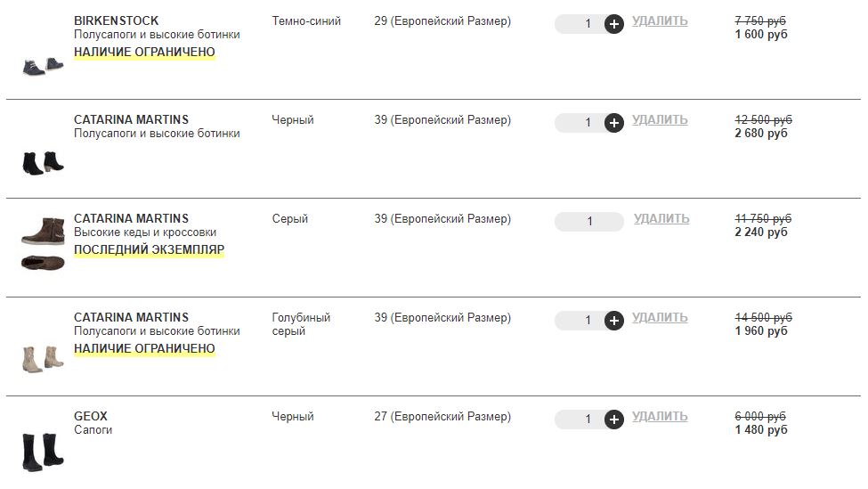The width and height of the screenshot is (868, 489).
Task: Delete dove grey Catarina Martins boots
Action: click(660, 317)
